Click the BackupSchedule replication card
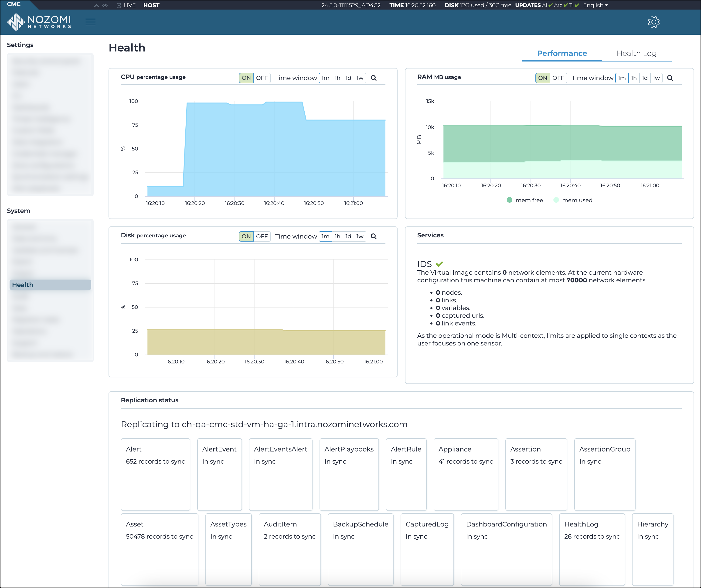The height and width of the screenshot is (588, 701). coord(361,549)
